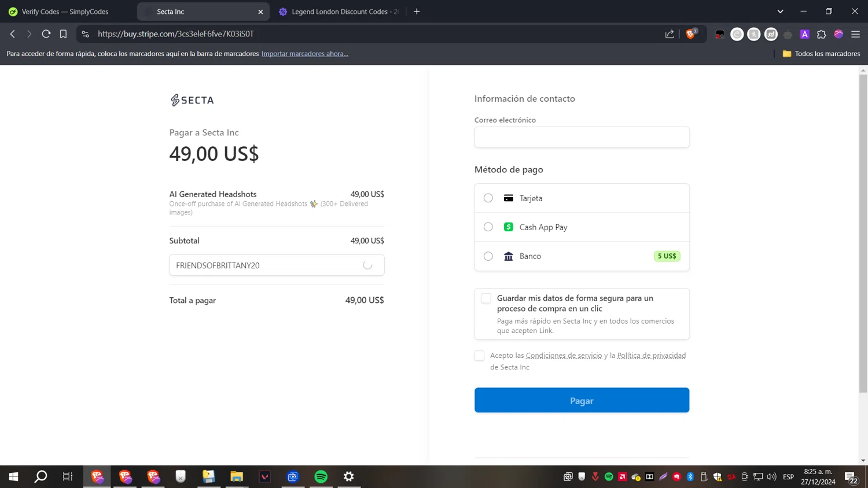The width and height of the screenshot is (868, 488).
Task: Click the sd extension icon
Action: coord(771,34)
